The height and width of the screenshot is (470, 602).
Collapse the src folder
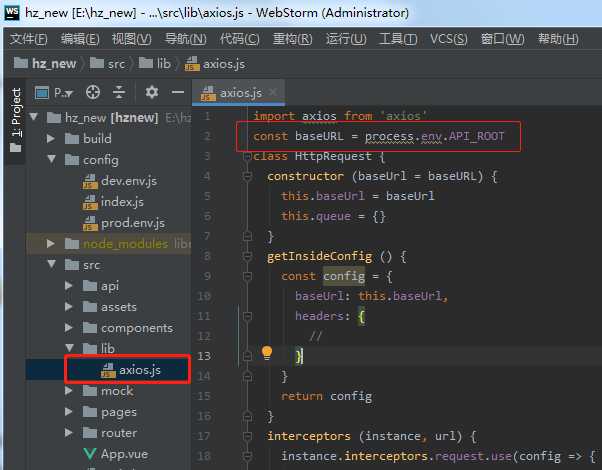point(51,264)
